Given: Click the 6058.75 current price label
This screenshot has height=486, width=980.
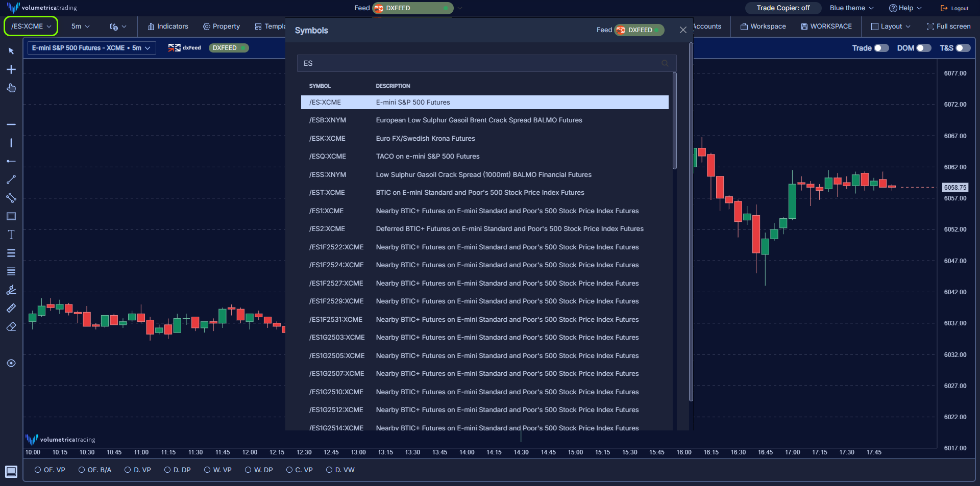Looking at the screenshot, I should (955, 188).
